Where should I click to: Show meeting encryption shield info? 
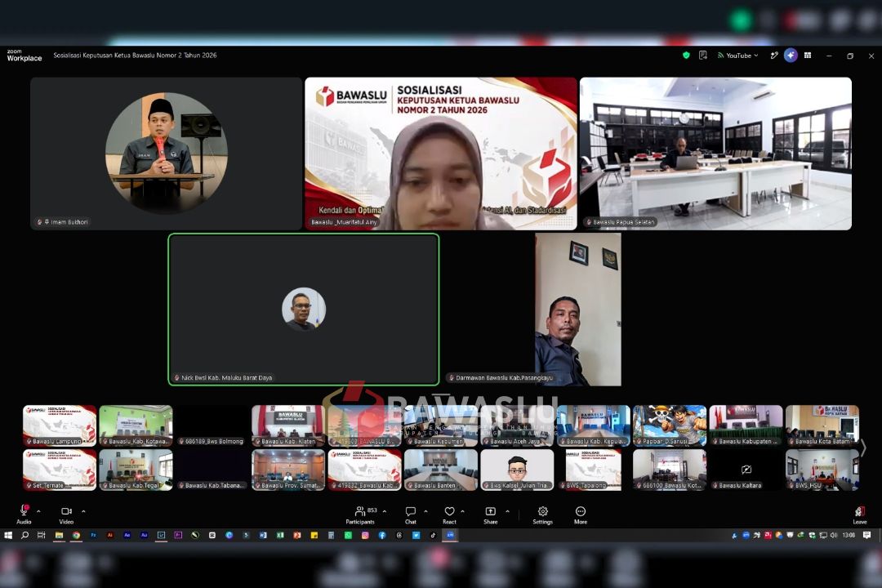[686, 56]
